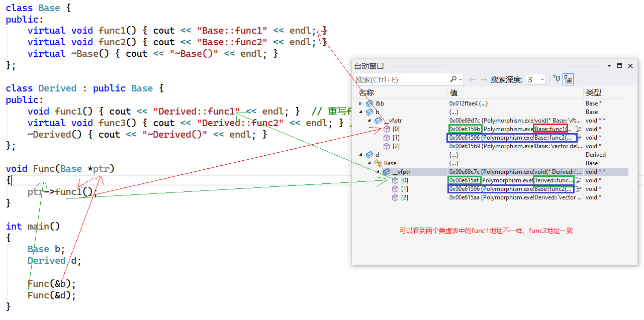The image size is (644, 320).
Task: Click the 值 column header
Action: (x=516, y=93)
